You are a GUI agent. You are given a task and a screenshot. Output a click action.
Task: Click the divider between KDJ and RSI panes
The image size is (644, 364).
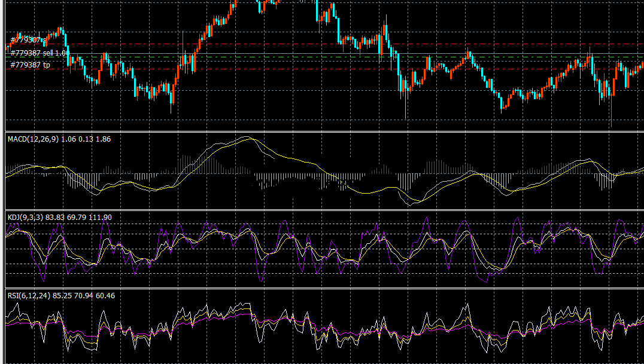click(x=323, y=288)
